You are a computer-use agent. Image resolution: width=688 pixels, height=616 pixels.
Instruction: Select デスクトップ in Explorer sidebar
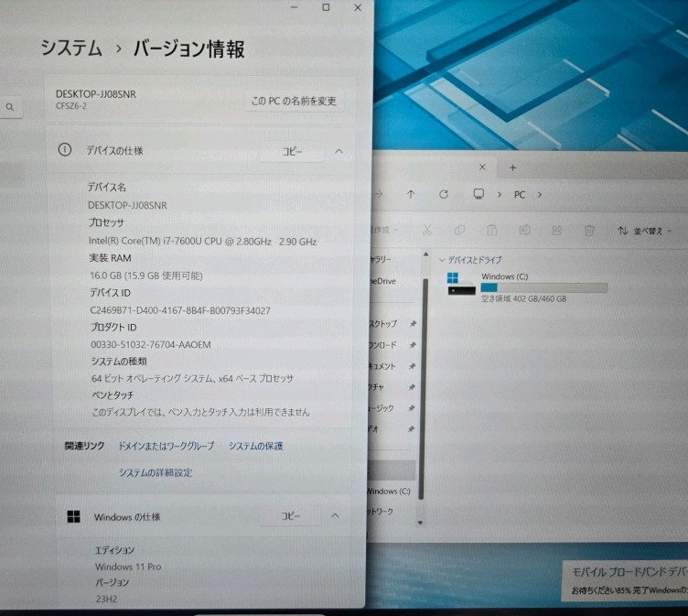click(383, 324)
